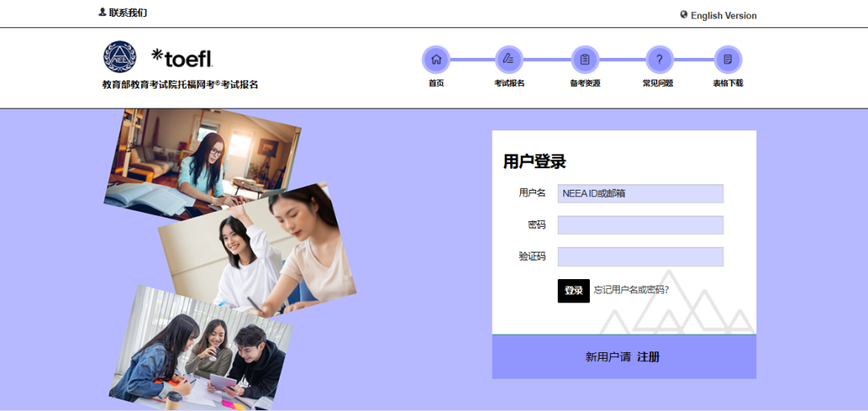The height and width of the screenshot is (411, 868).
Task: Click the toefl logo
Action: coord(182,58)
